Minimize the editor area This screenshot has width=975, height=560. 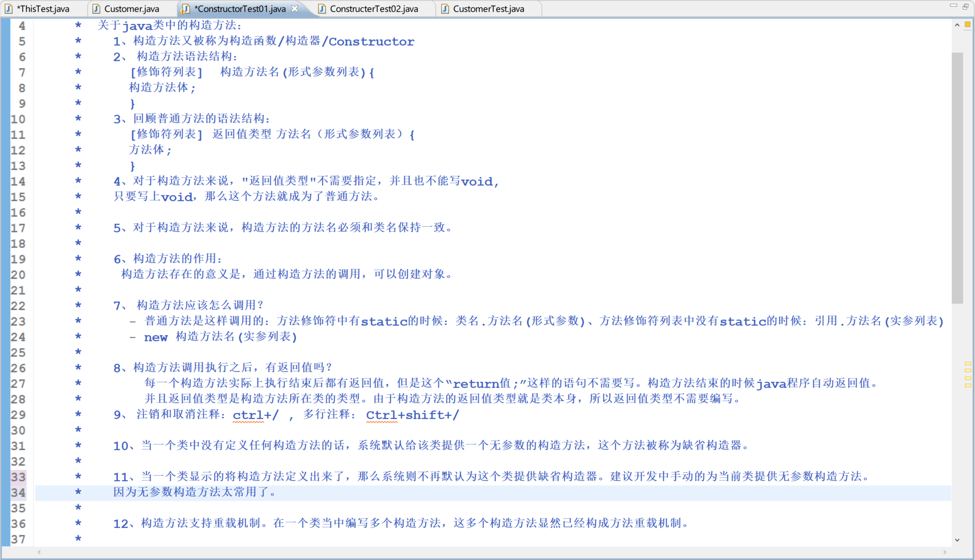[953, 6]
